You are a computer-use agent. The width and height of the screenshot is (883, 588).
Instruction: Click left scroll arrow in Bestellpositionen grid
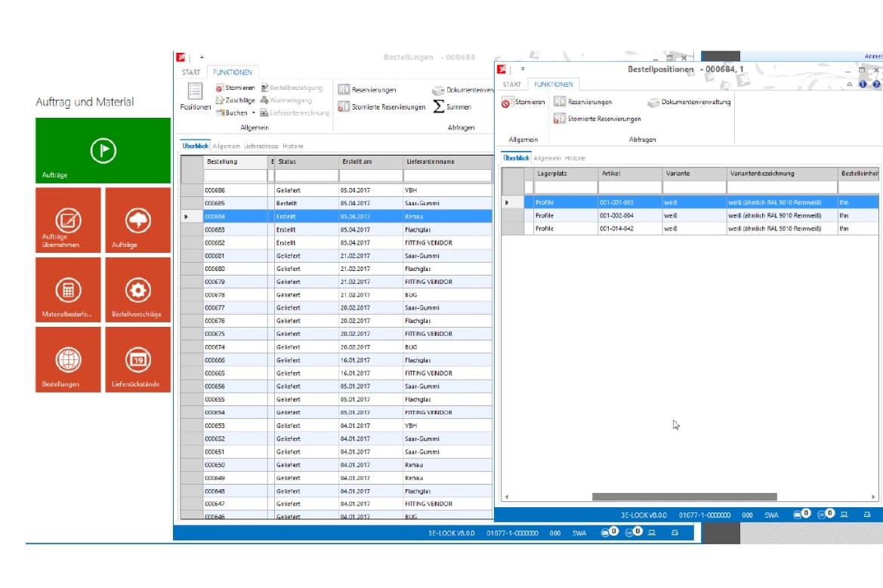507,497
